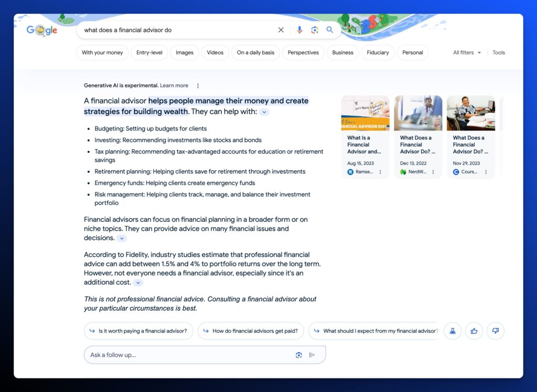Open the Tools button

click(x=499, y=52)
